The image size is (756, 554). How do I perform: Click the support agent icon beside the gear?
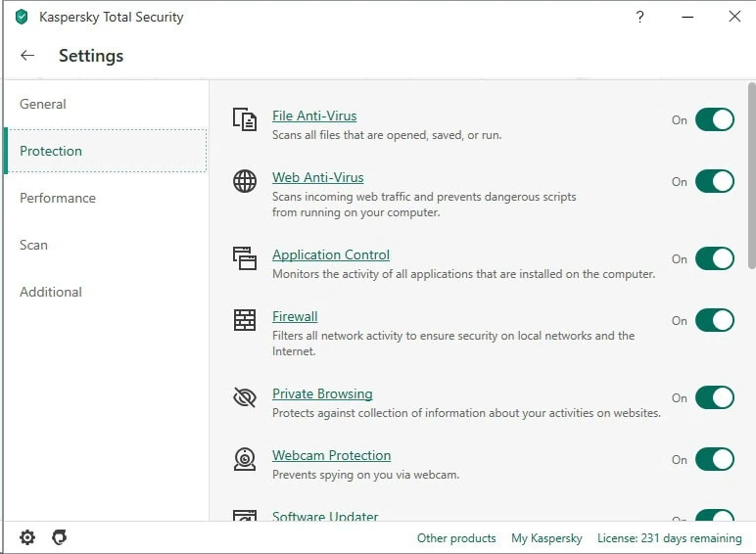click(59, 537)
